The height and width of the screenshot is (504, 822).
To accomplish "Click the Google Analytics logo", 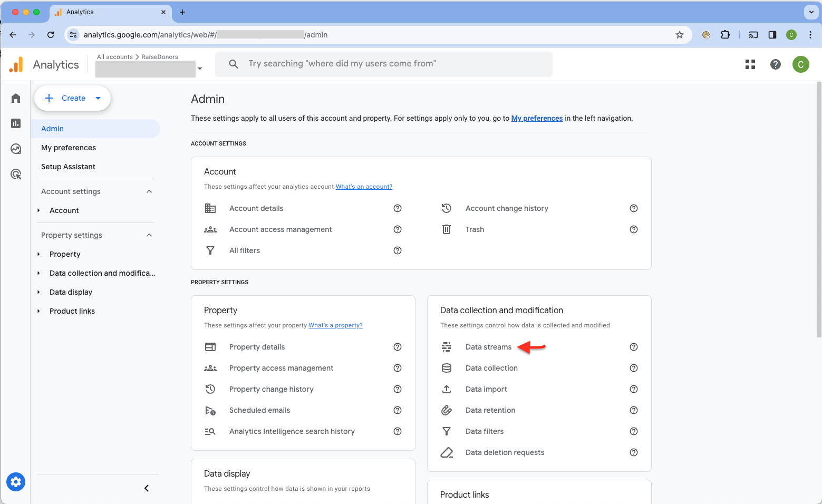I will (16, 64).
